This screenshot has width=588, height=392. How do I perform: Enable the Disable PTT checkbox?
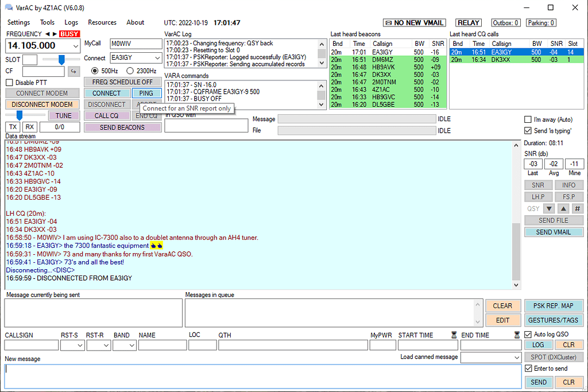tap(9, 82)
